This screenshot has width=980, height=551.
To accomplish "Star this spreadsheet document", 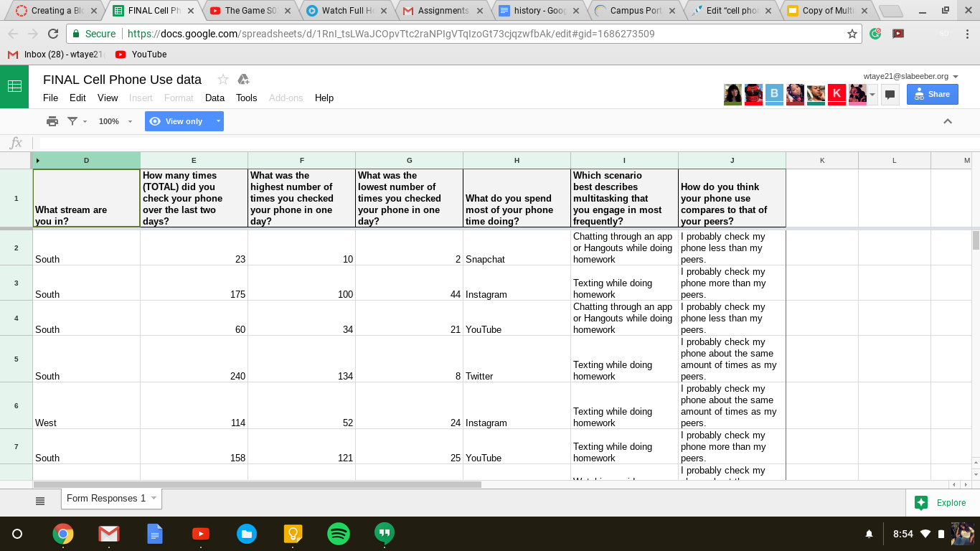I will coord(222,80).
